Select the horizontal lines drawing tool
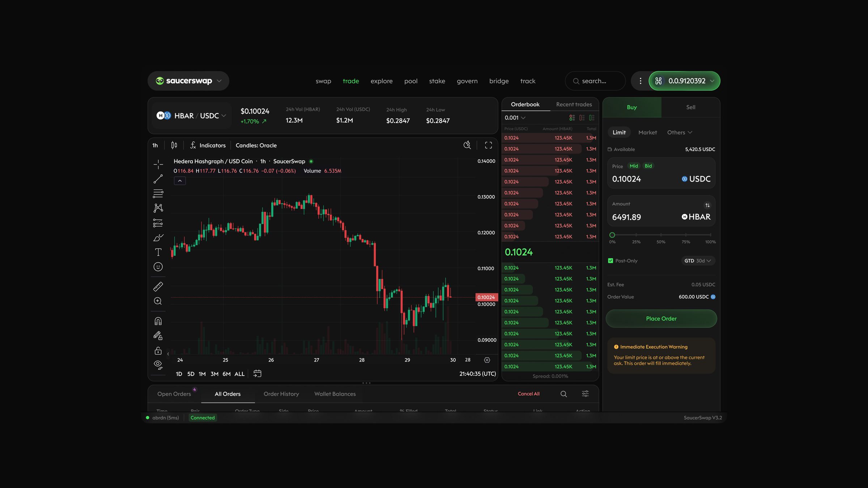The width and height of the screenshot is (868, 488). (158, 193)
